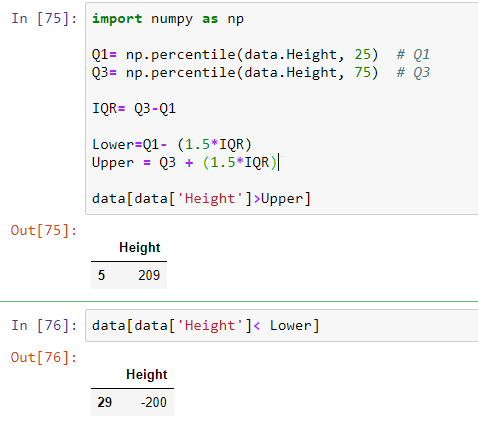Screen dimensions: 478x426
Task: Click the In [75] prompt label
Action: point(44,18)
